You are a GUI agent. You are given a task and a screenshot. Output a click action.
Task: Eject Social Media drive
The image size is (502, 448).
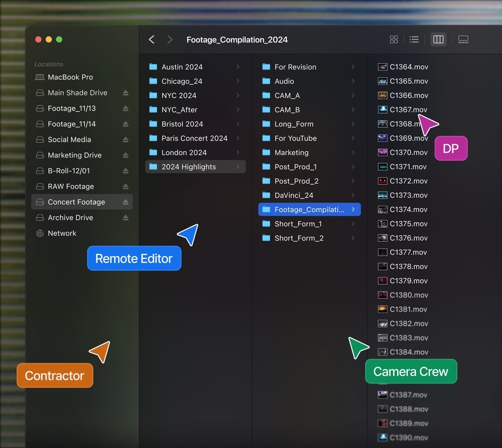(x=125, y=140)
